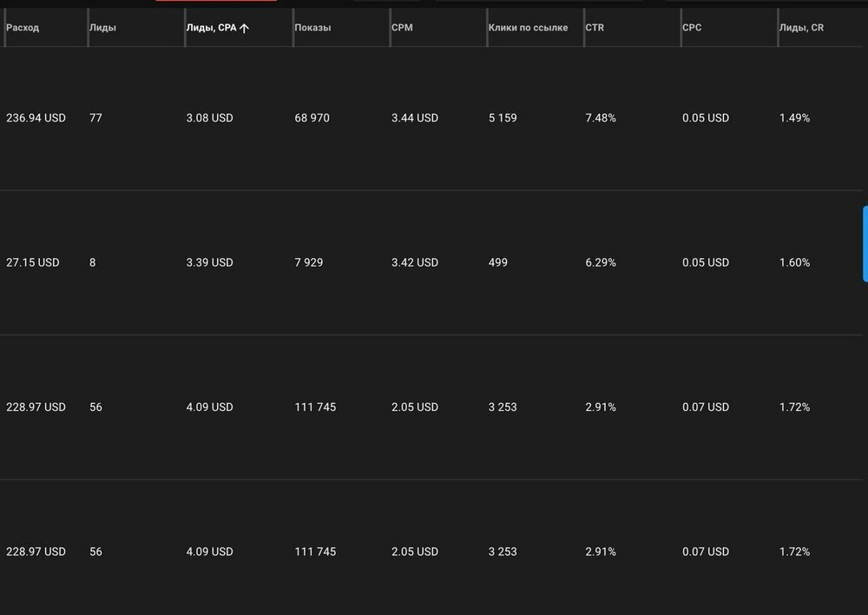The image size is (868, 615).
Task: Click the Показы column header
Action: pyautogui.click(x=312, y=28)
